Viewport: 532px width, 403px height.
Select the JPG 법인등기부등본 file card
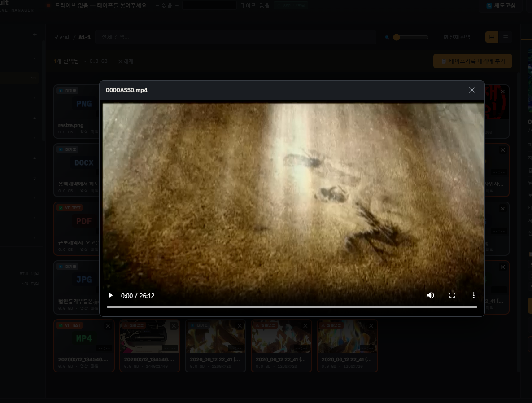[x=77, y=287]
